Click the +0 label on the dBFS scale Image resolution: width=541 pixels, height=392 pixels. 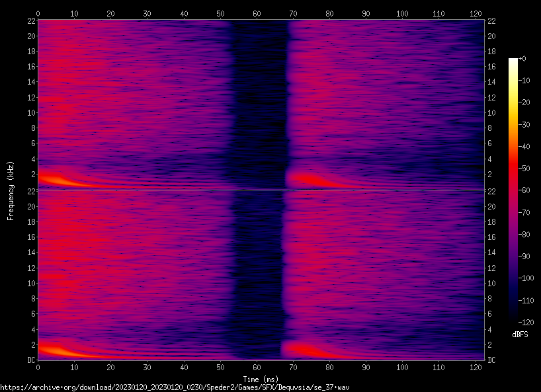pyautogui.click(x=523, y=59)
